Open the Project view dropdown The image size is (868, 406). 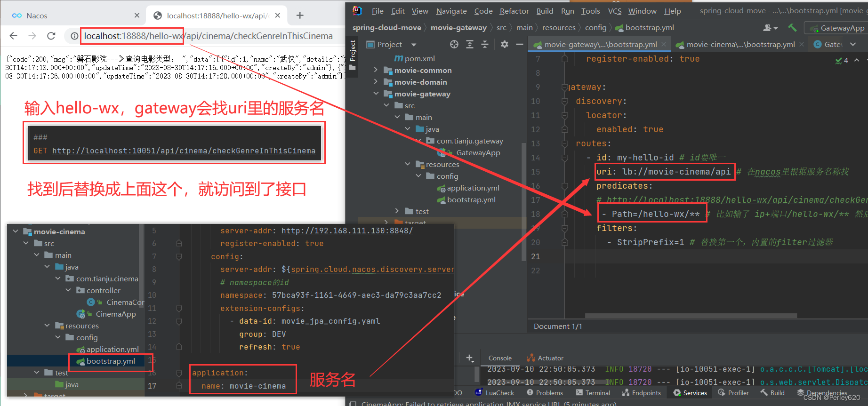pos(413,45)
